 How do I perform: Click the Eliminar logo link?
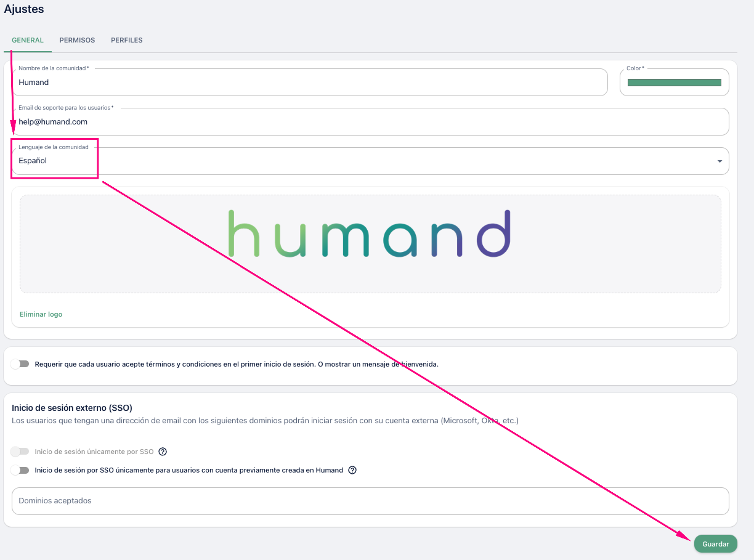click(41, 314)
